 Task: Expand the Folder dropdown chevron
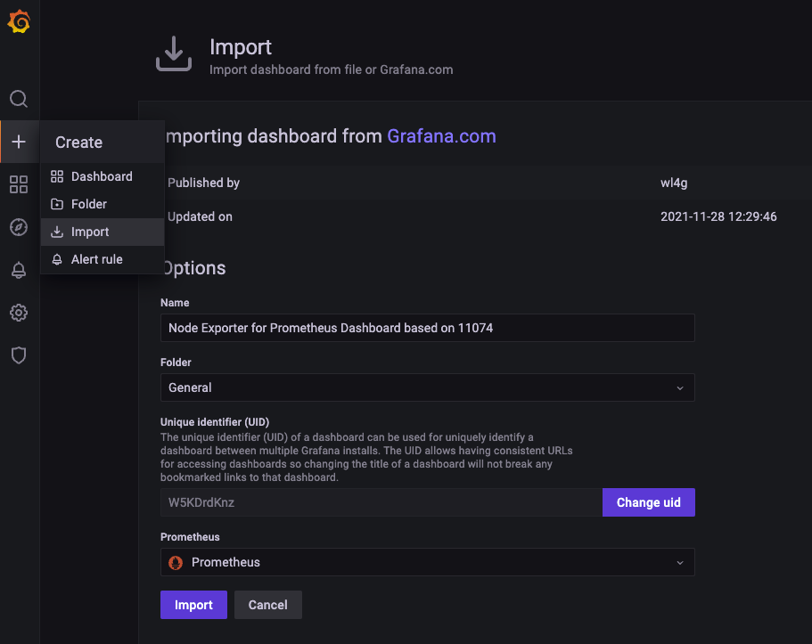(680, 387)
